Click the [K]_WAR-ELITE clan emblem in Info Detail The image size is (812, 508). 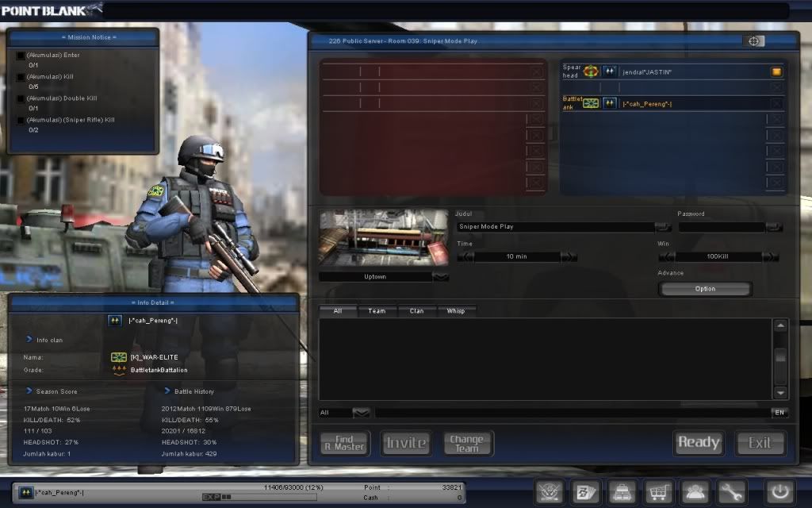[119, 357]
